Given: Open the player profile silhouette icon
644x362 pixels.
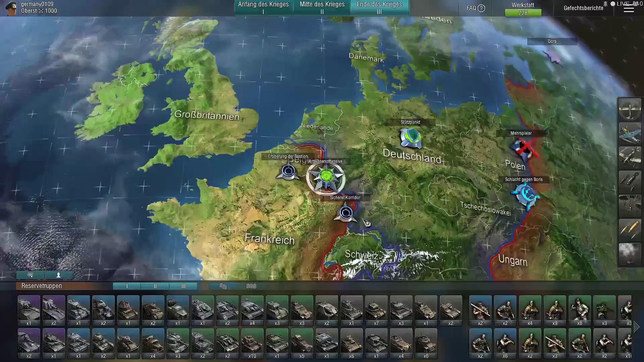Looking at the screenshot, I should (58, 275).
